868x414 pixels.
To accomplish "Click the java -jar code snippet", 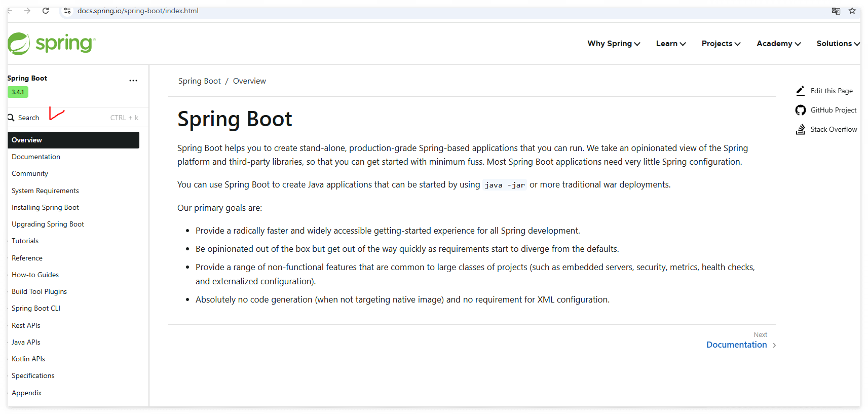I will pos(505,185).
